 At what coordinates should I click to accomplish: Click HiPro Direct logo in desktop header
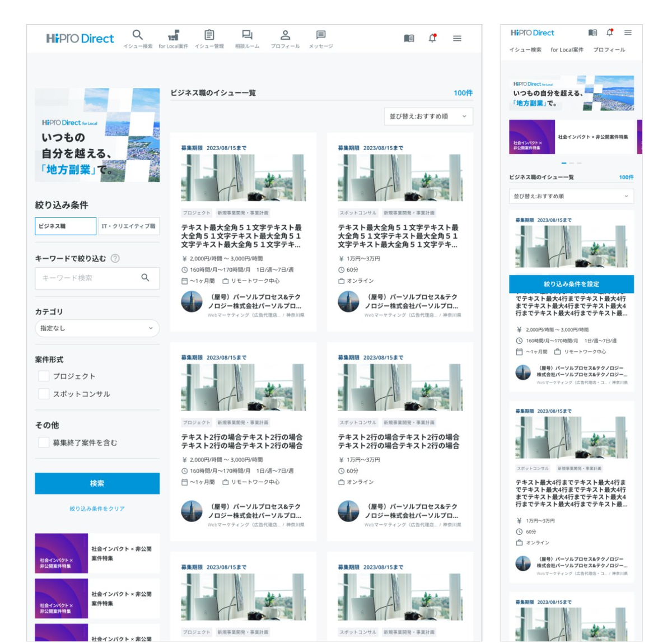point(80,38)
